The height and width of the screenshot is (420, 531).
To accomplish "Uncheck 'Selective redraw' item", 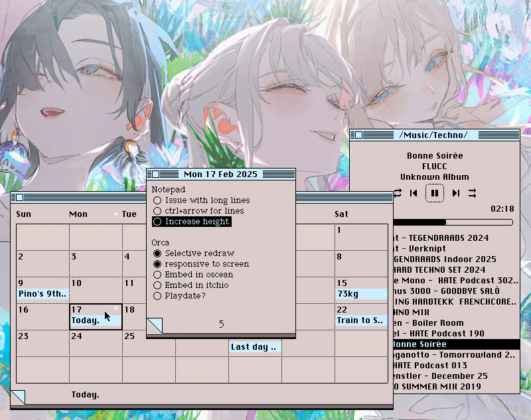I will click(157, 253).
